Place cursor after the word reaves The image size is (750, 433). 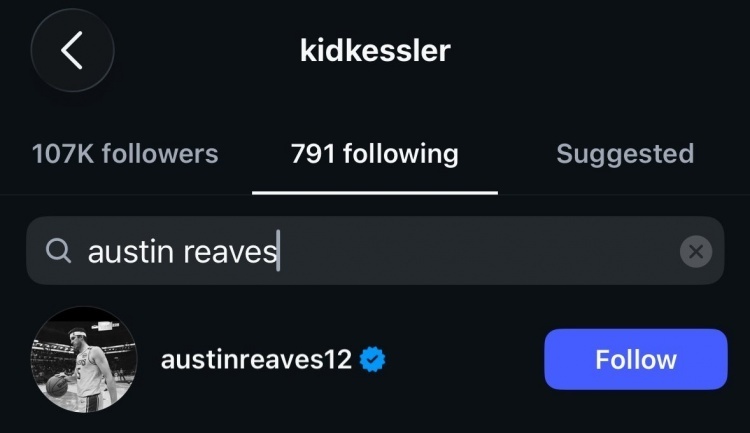pyautogui.click(x=278, y=251)
